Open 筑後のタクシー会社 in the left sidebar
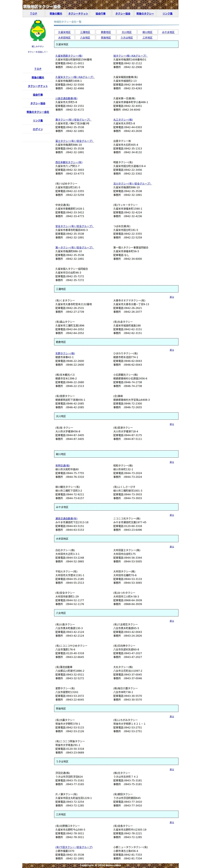 pyautogui.click(x=38, y=112)
